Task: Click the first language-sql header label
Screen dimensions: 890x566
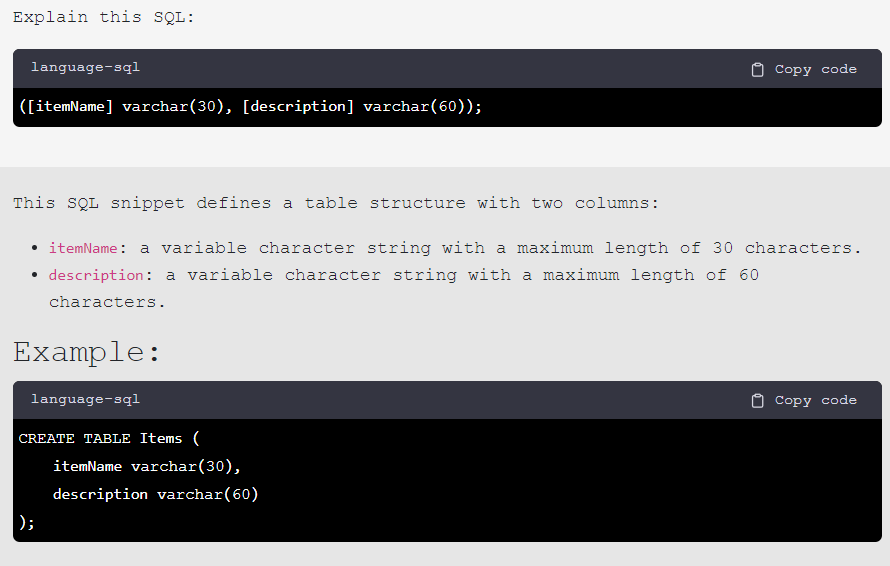Action: tap(85, 67)
